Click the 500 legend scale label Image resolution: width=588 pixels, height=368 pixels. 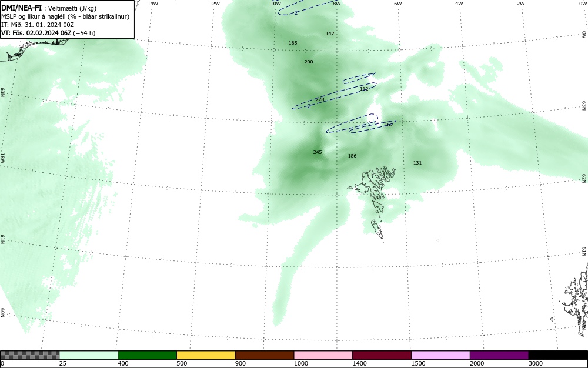point(182,363)
